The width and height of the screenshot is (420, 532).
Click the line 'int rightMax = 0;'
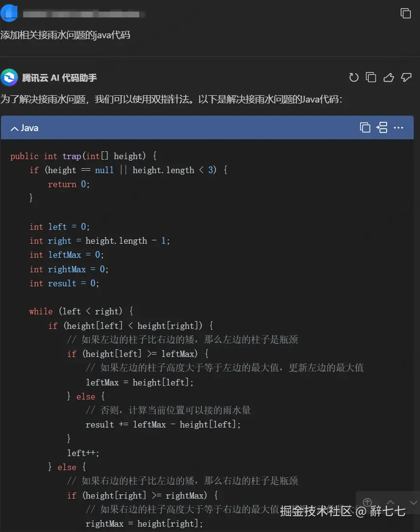pyautogui.click(x=69, y=269)
